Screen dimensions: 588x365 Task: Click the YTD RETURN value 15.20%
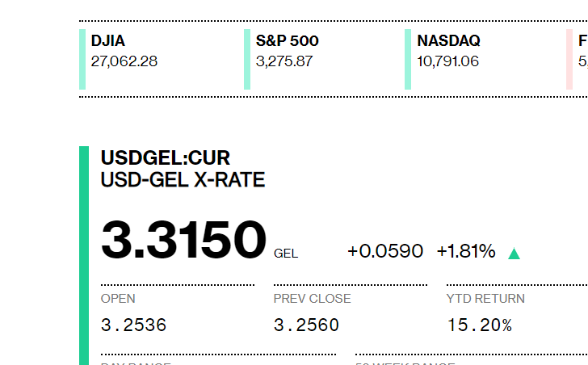pyautogui.click(x=480, y=325)
